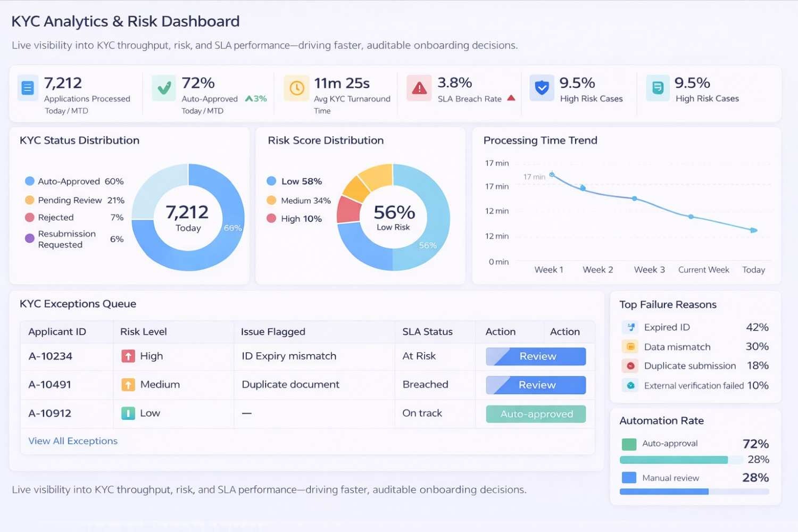Click the red SLA Breach Rate warning triangle

click(419, 88)
